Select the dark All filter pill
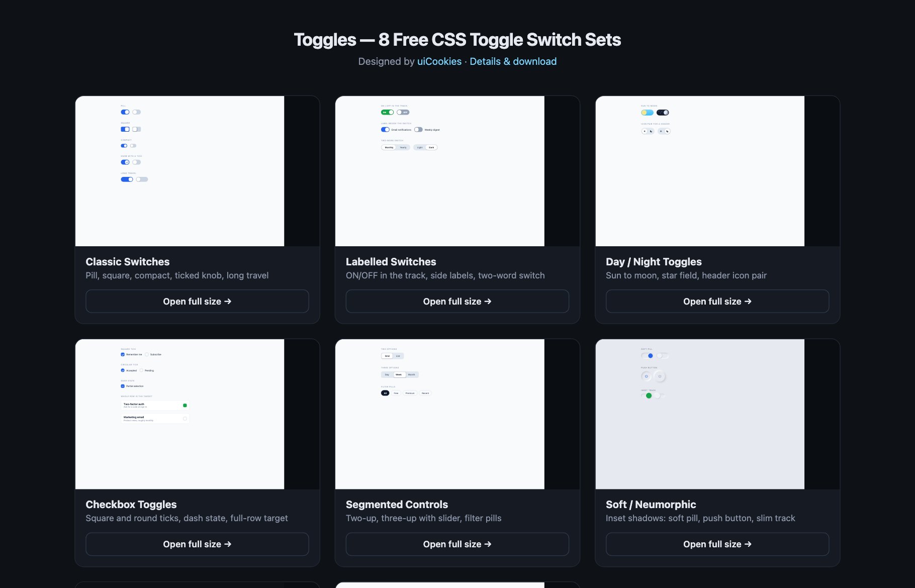 coord(385,393)
